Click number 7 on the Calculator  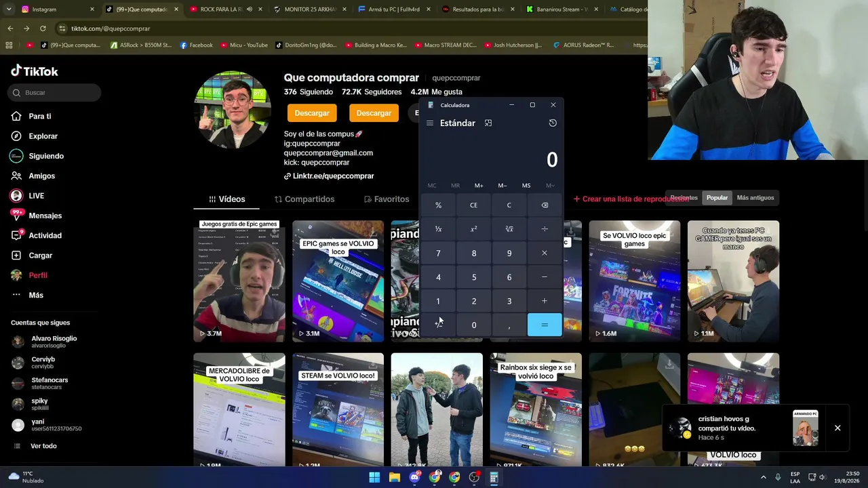tap(438, 253)
